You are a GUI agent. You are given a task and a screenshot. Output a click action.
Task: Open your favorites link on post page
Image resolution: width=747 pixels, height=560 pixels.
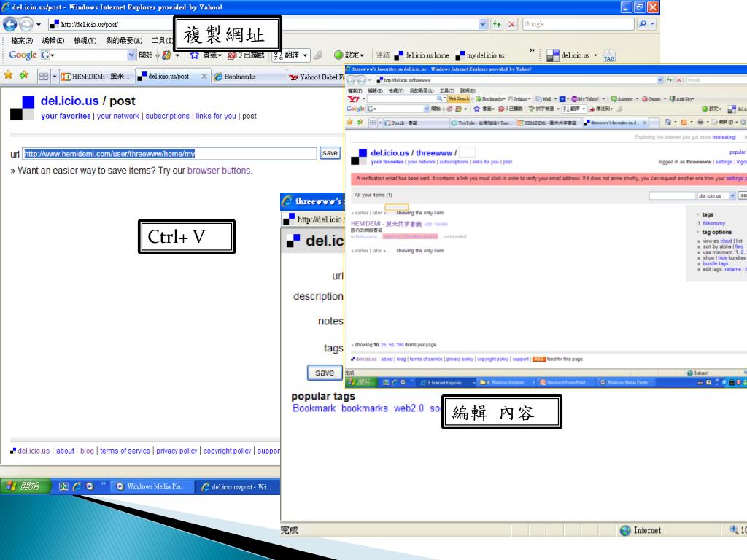tap(66, 116)
